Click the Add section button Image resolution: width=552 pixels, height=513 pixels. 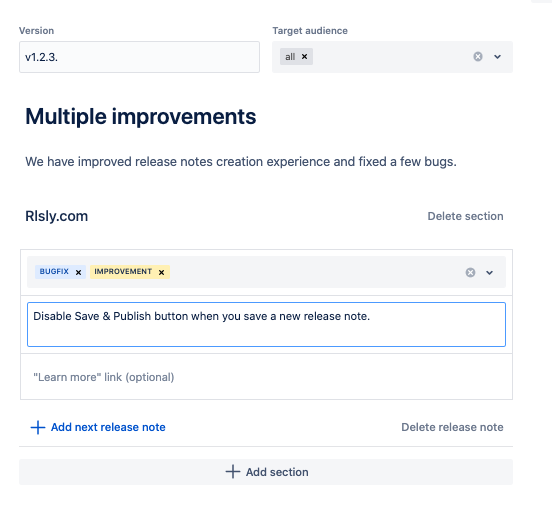[x=266, y=472]
